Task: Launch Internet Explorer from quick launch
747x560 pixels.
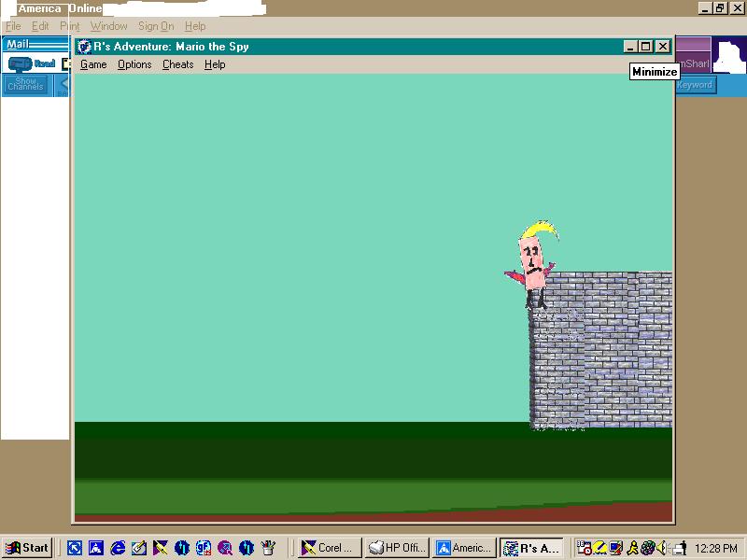Action: coord(118,548)
